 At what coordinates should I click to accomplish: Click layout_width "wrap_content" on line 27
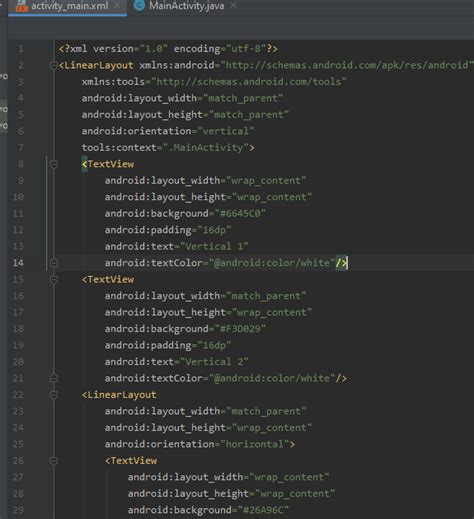[289, 477]
